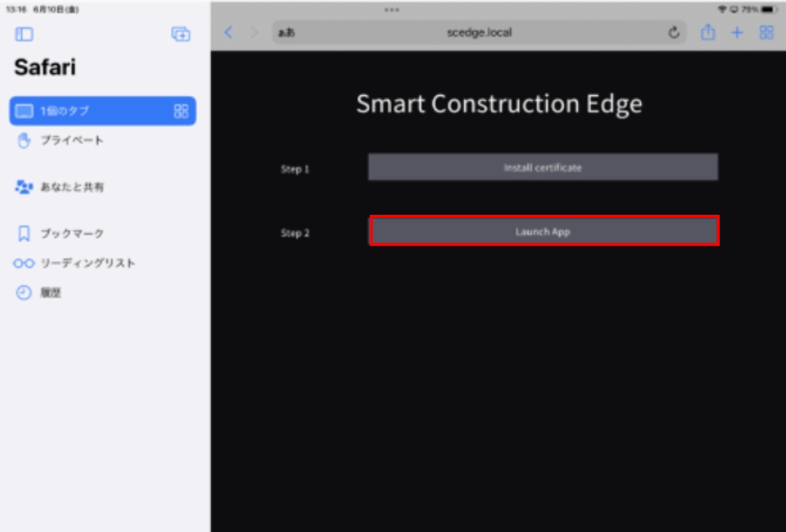This screenshot has height=532, width=786.
Task: Click the Smart Construction Edge heading
Action: pyautogui.click(x=499, y=104)
